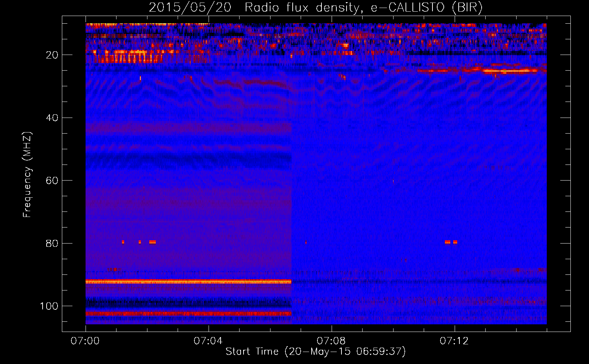
Task: Click the 20 frequency tick label
Action: (x=52, y=55)
